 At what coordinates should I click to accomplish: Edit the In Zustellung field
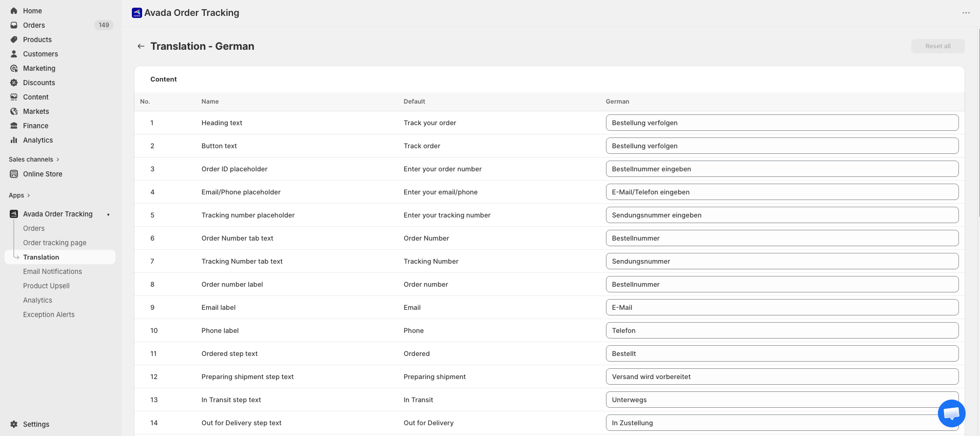782,423
